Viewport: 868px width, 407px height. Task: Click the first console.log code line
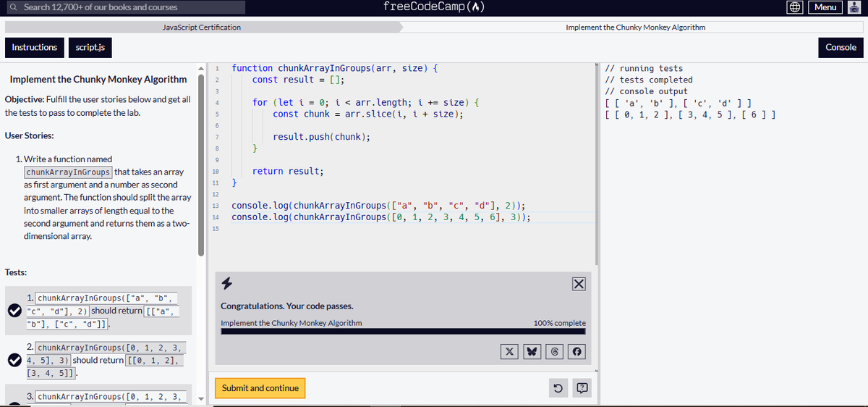(x=378, y=206)
